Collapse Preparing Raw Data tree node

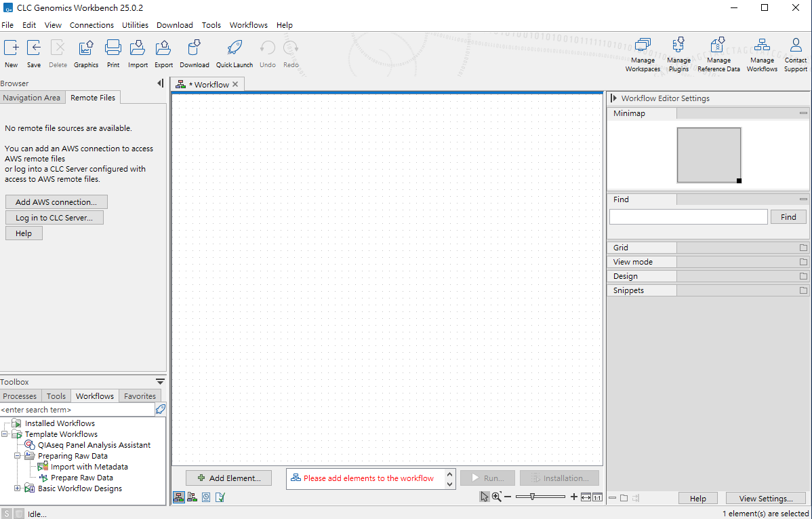tap(17, 456)
